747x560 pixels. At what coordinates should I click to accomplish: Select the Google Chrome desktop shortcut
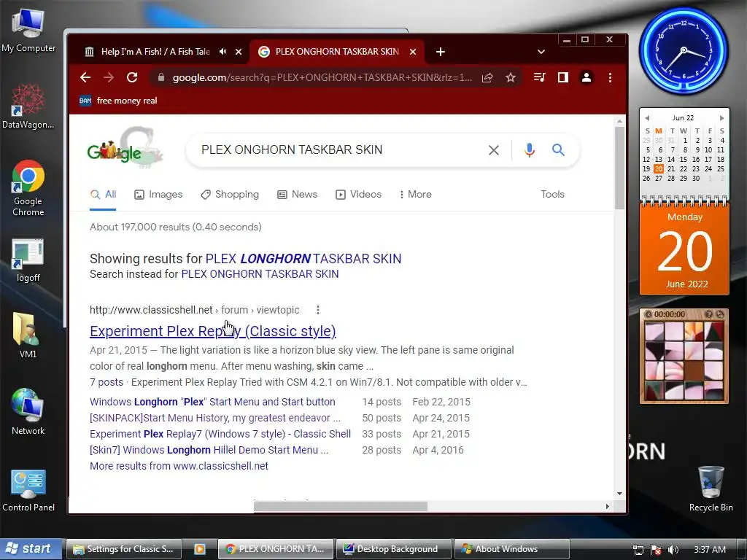[x=28, y=189]
